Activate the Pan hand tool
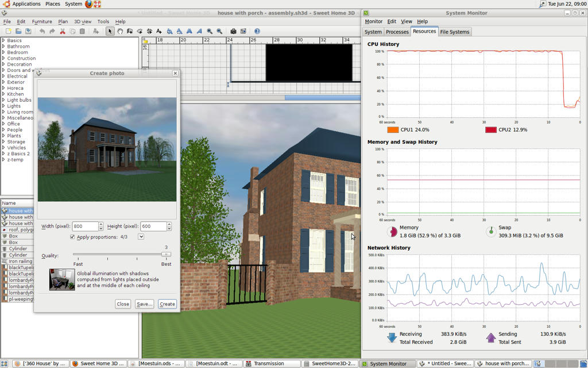The width and height of the screenshot is (588, 368). click(x=120, y=31)
